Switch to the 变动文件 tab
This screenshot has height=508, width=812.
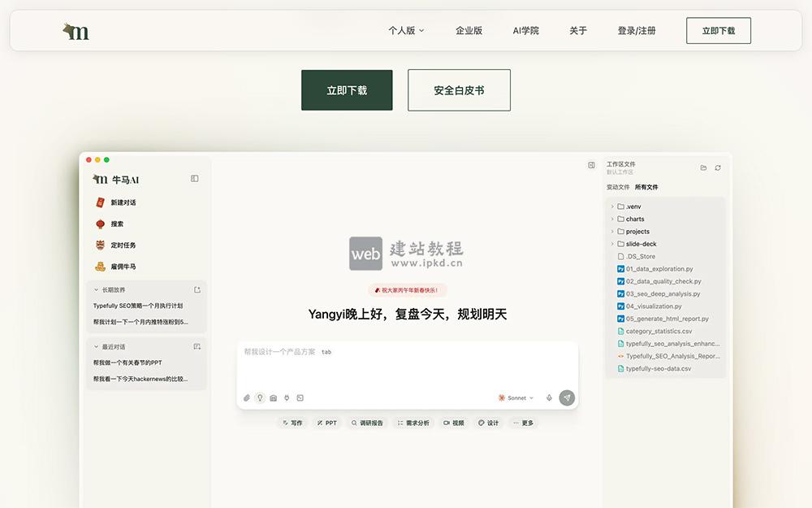coord(618,187)
